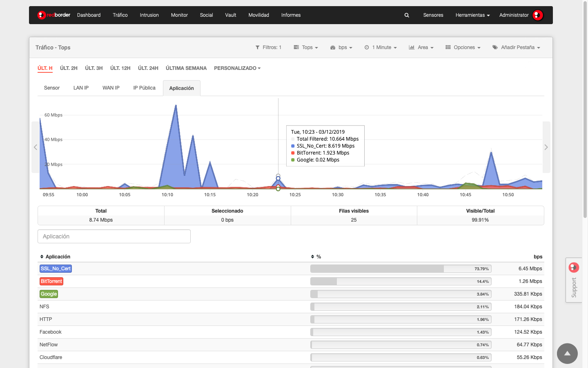
Task: Open the Sensores page
Action: (x=433, y=15)
